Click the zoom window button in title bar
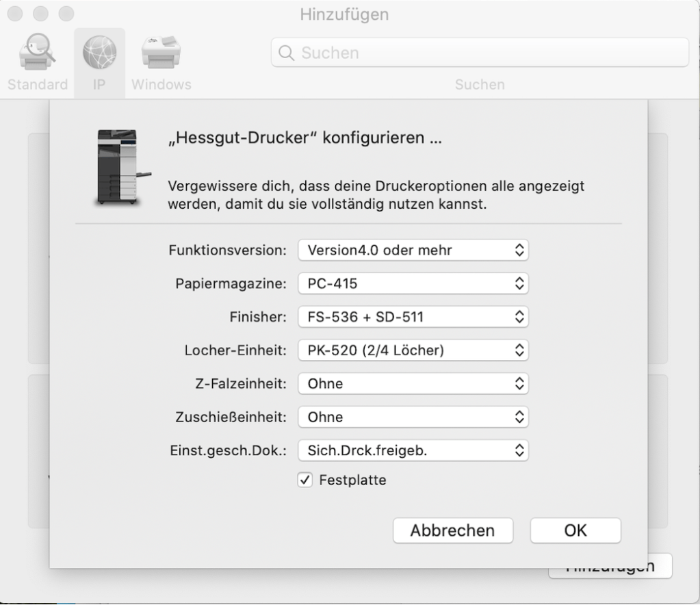This screenshot has width=700, height=605. click(66, 14)
